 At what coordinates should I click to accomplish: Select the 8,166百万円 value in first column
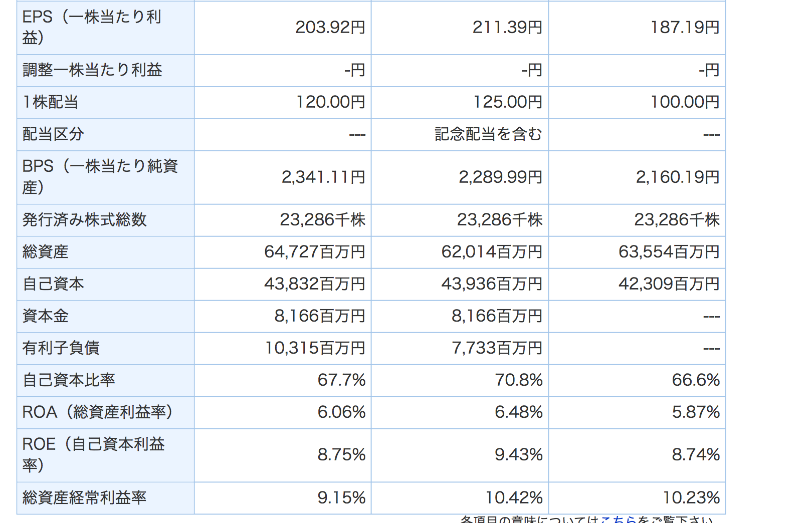click(x=319, y=316)
